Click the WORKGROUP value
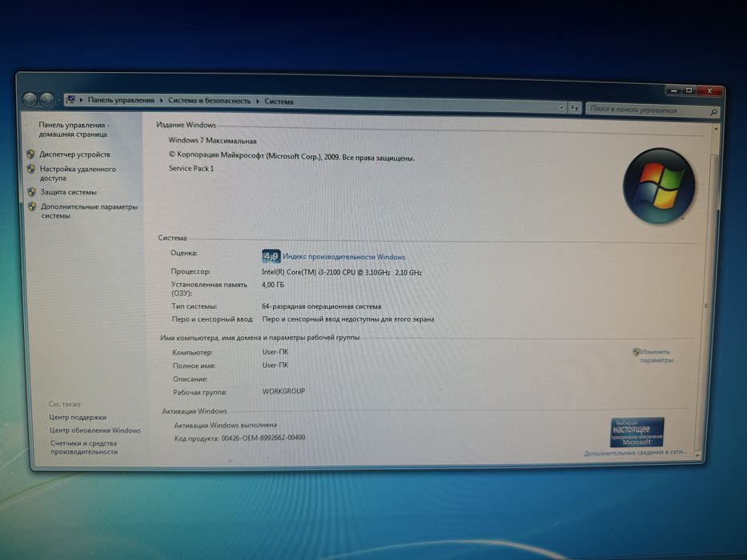747x560 pixels. click(x=283, y=391)
